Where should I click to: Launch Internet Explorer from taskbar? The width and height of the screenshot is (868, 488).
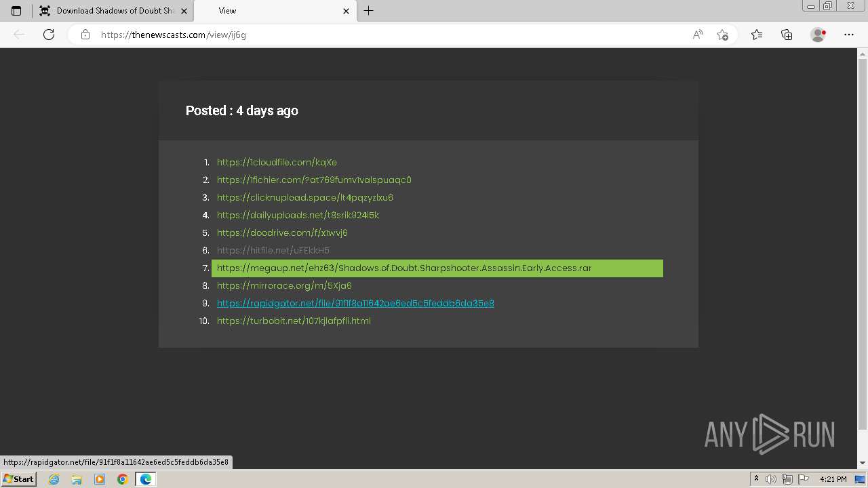(54, 479)
